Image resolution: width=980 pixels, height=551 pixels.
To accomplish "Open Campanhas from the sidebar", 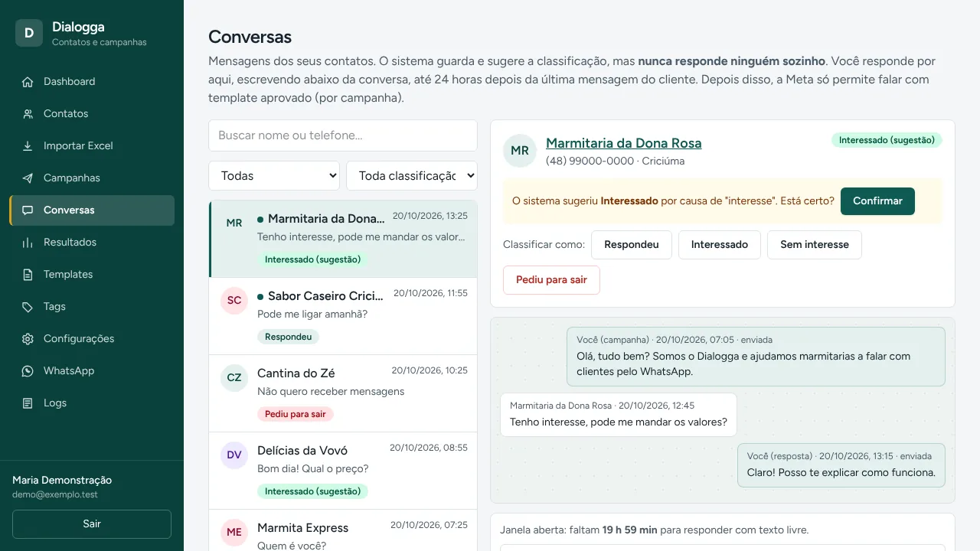I will click(92, 178).
